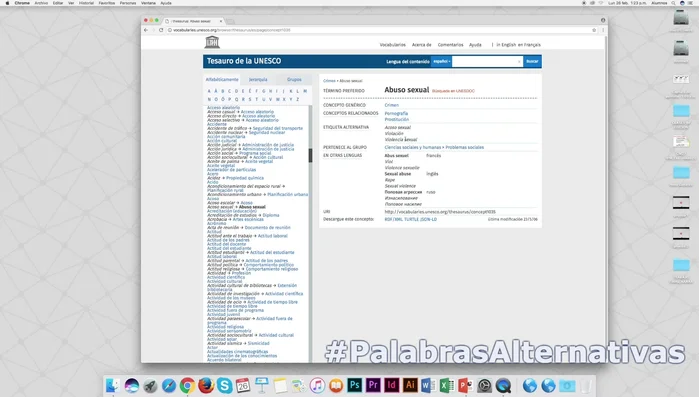
Task: Open iTunes from the dock
Action: [317, 385]
